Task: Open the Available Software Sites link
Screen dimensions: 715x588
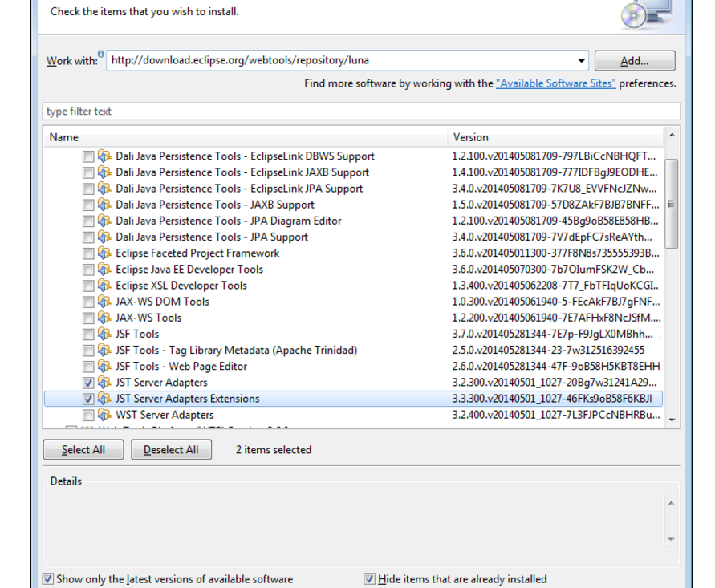Action: tap(556, 83)
